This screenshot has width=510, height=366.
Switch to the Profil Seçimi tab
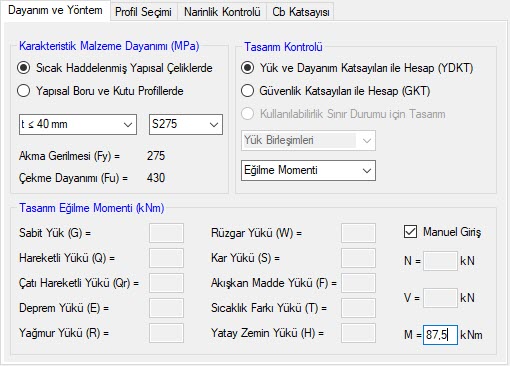point(143,12)
